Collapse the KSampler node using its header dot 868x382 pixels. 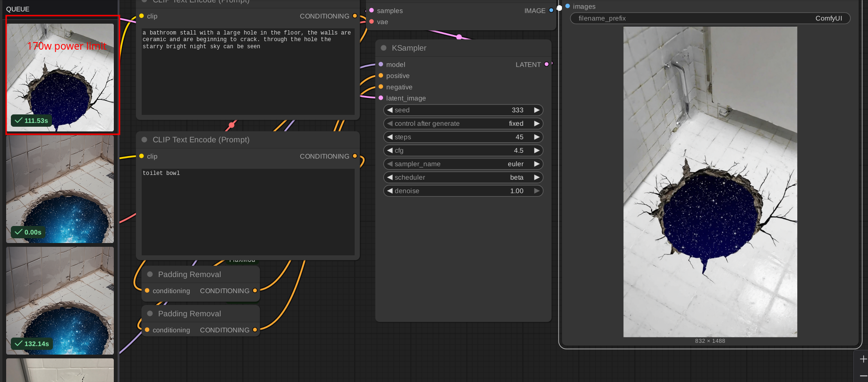[x=383, y=48]
